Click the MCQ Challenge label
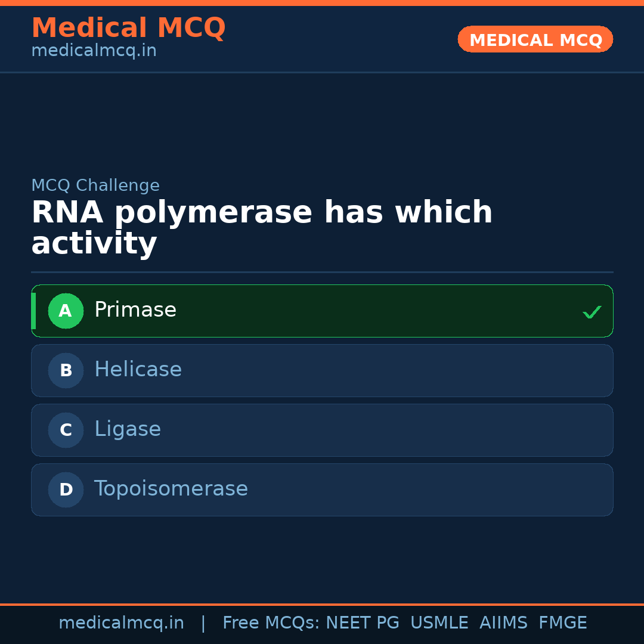 (95, 185)
